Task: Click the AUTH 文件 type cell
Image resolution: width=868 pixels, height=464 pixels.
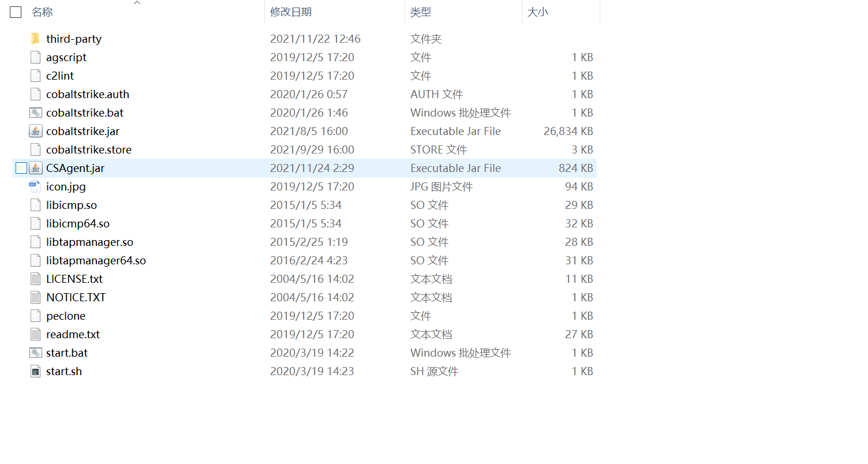Action: click(437, 94)
